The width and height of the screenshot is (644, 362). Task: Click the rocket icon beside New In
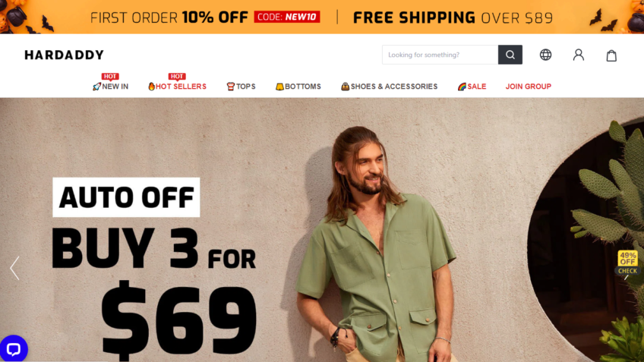(x=96, y=87)
